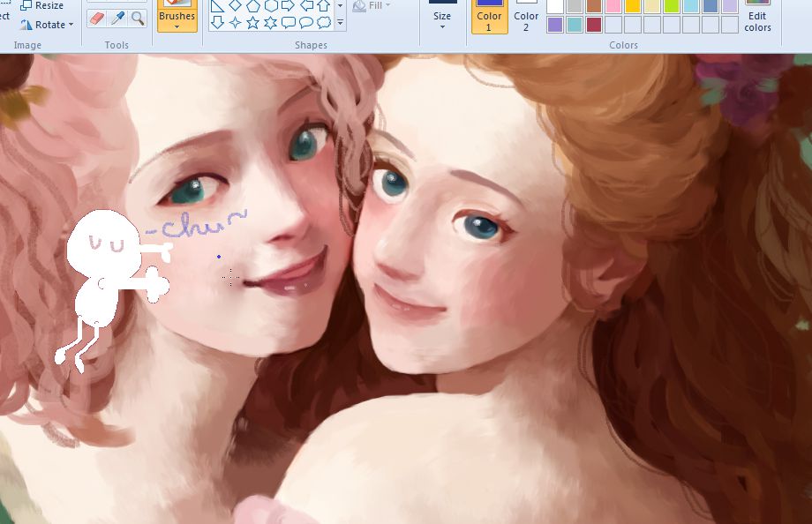812x524 pixels.
Task: Open the Size thickness dropdown
Action: click(x=442, y=19)
